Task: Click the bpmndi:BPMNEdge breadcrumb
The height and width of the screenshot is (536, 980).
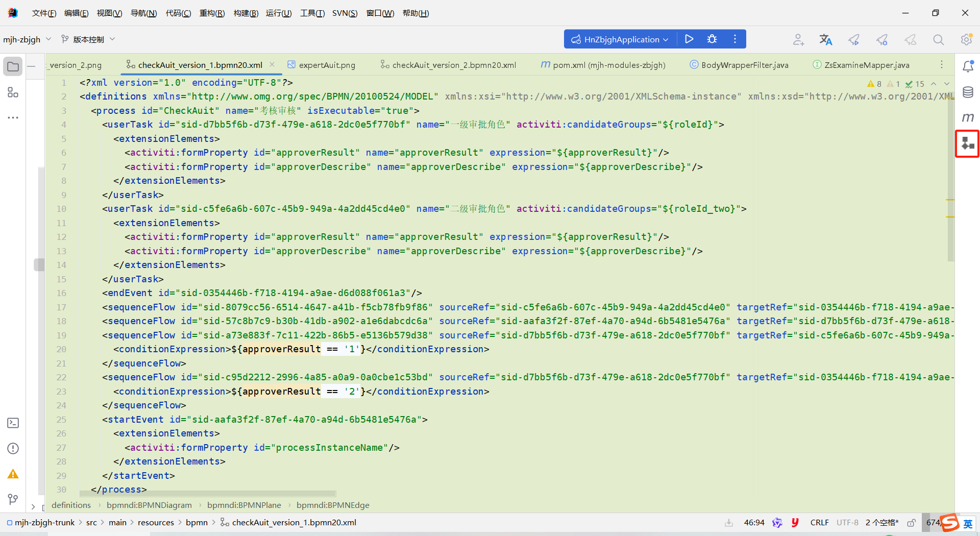Action: (333, 505)
